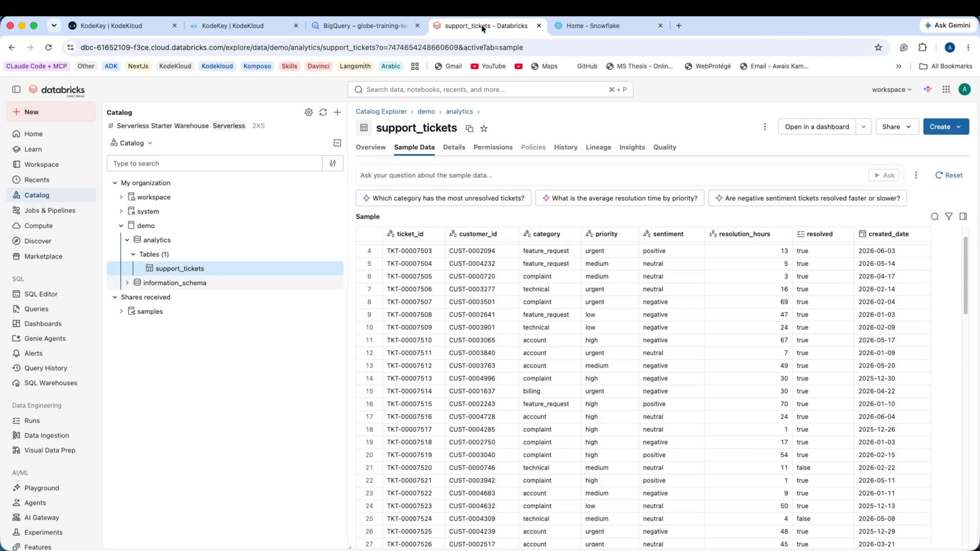The width and height of the screenshot is (980, 551).
Task: Click the sample table vertical scrollbar
Action: point(965,275)
